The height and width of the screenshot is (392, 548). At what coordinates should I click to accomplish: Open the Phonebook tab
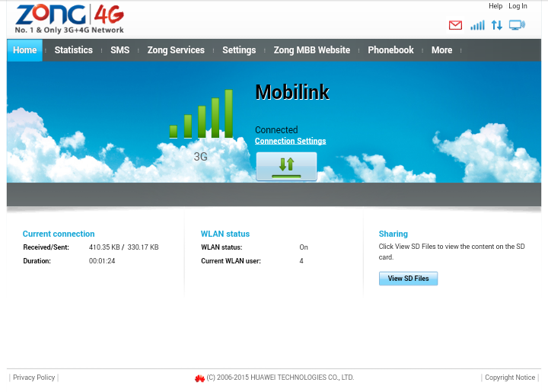coord(390,50)
